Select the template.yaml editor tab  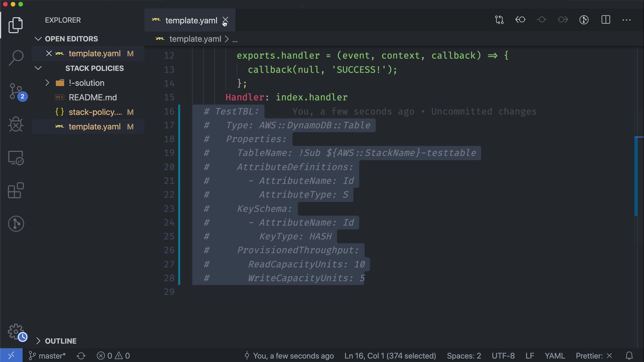click(191, 20)
